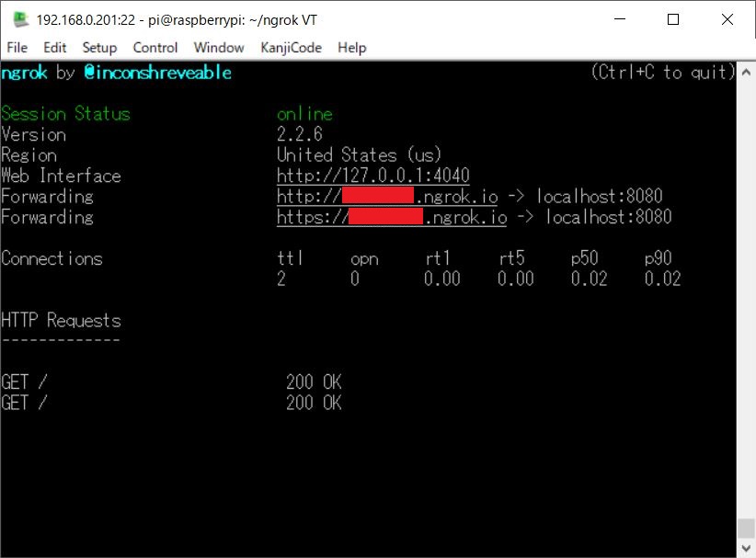Click the http ngrok.io forwarding URL
756x558 pixels.
click(387, 196)
